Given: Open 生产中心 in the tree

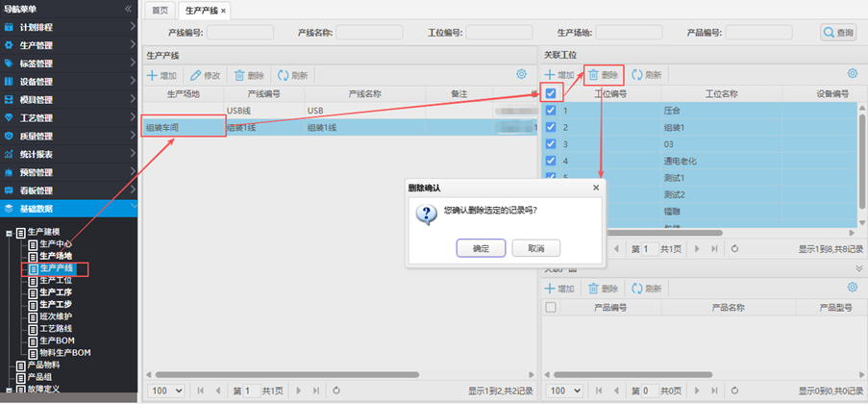Looking at the screenshot, I should coord(56,243).
